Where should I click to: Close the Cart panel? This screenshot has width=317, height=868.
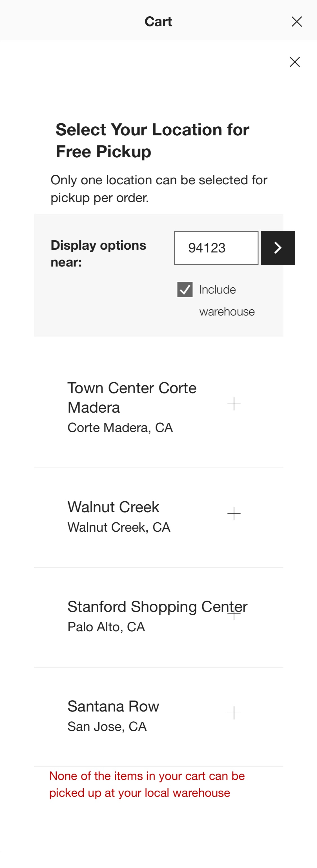296,22
